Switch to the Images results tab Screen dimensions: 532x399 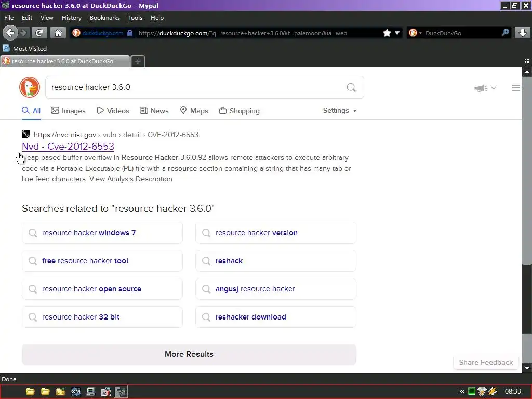point(68,111)
